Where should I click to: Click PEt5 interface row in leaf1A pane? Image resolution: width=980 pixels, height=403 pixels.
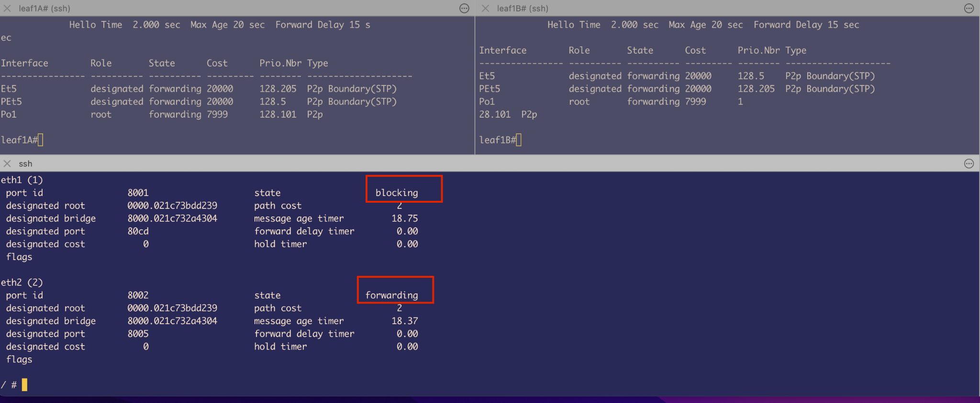coord(199,101)
